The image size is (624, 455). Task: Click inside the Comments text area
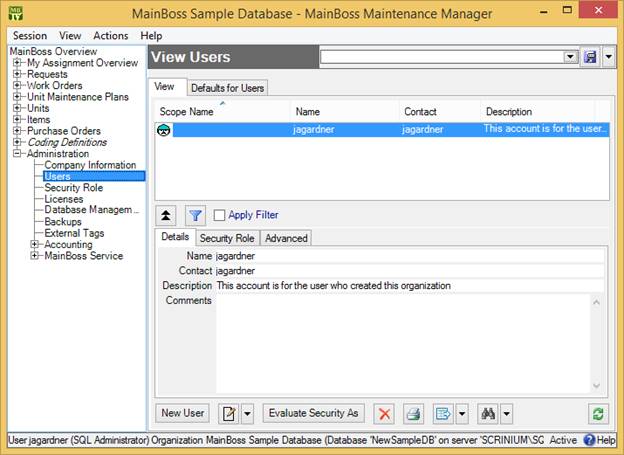pos(403,344)
